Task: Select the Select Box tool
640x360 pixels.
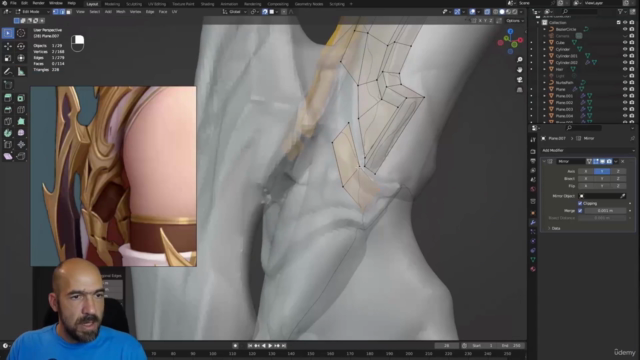Action: pyautogui.click(x=8, y=33)
